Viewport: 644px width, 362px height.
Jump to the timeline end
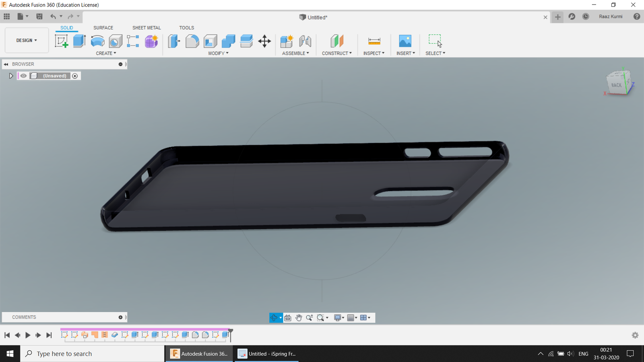49,335
